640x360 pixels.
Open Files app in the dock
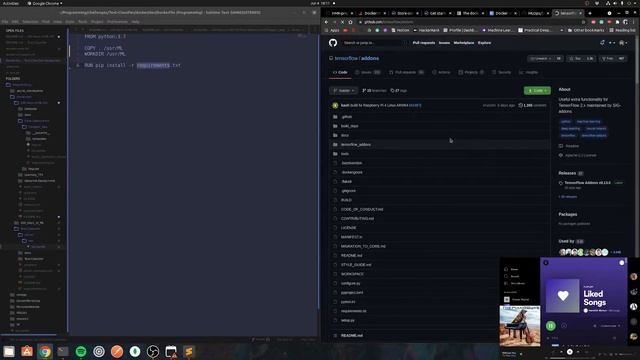coord(9,351)
